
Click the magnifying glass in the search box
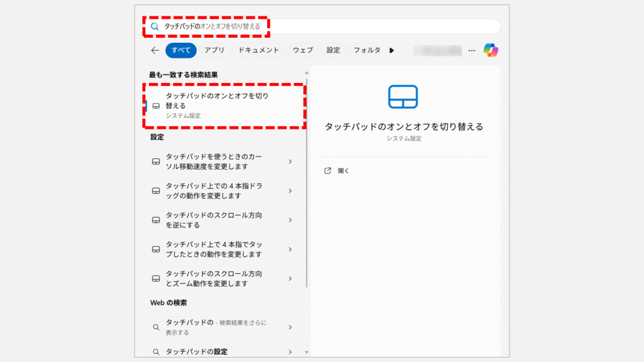[x=155, y=26]
